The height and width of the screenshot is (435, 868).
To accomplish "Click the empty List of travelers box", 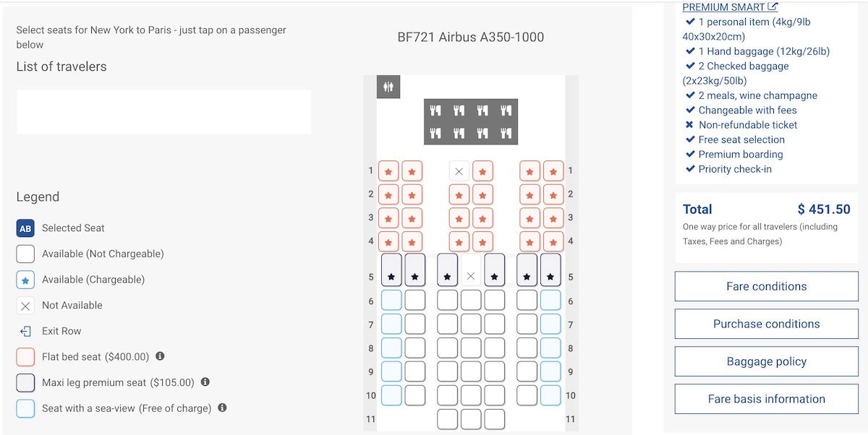I will coord(164,112).
